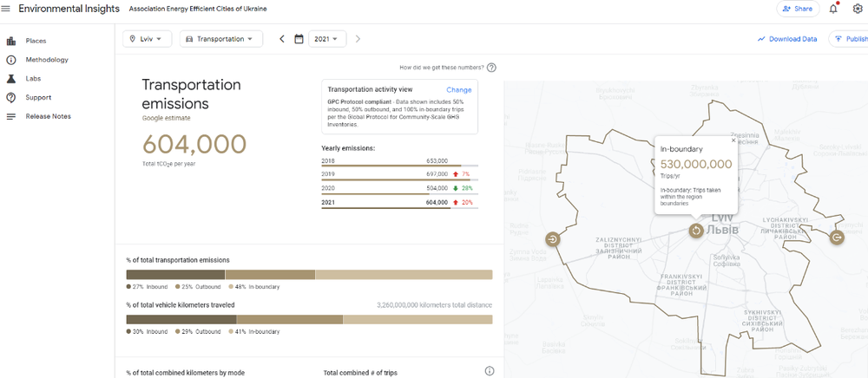Viewport: 868px width, 378px height.
Task: Open Places in the sidebar
Action: pos(36,41)
